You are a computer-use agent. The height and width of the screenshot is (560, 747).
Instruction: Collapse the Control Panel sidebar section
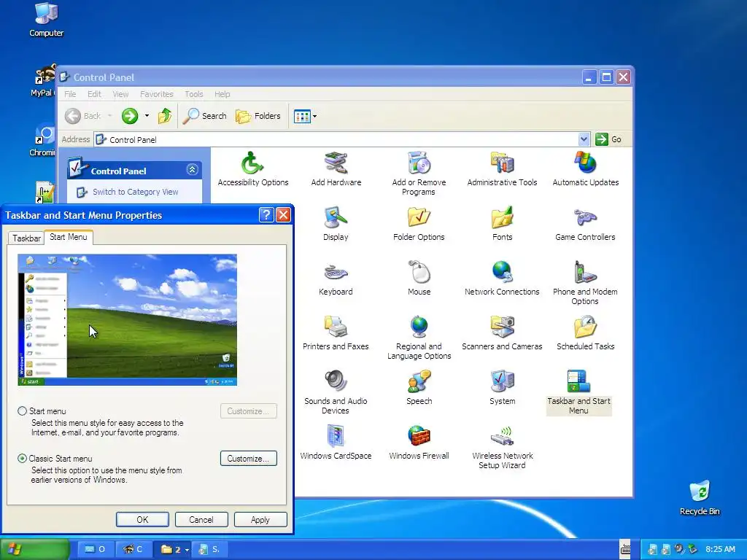pos(193,169)
